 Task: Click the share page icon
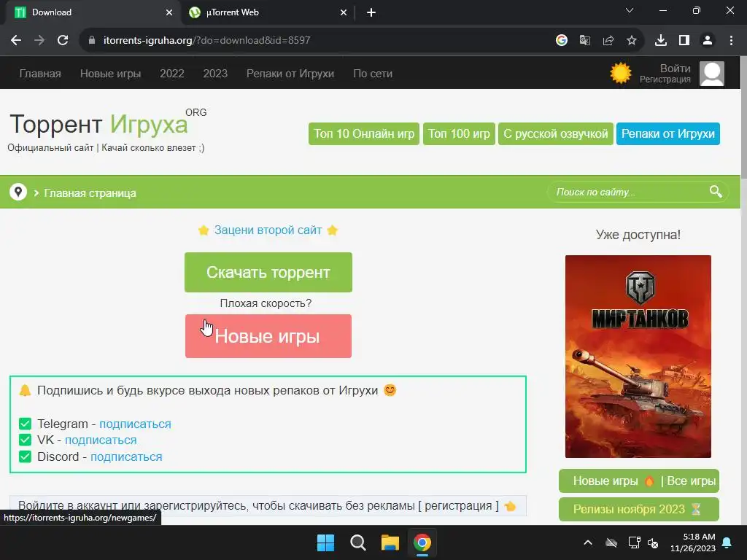pos(608,41)
